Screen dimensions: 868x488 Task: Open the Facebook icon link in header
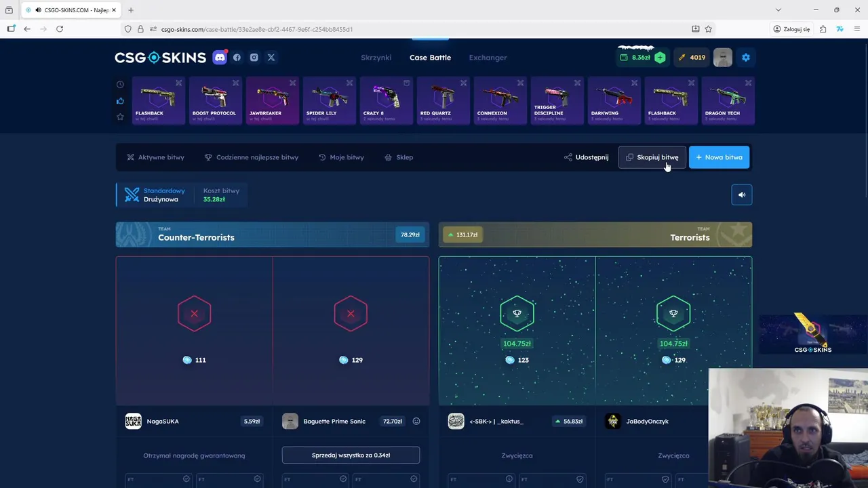point(237,58)
